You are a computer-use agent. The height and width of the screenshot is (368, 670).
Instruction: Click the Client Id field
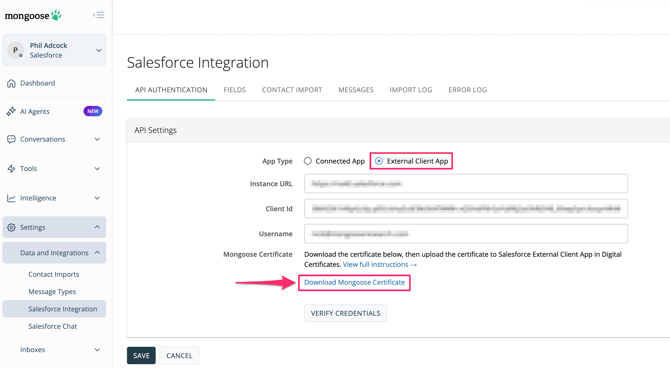(x=466, y=209)
